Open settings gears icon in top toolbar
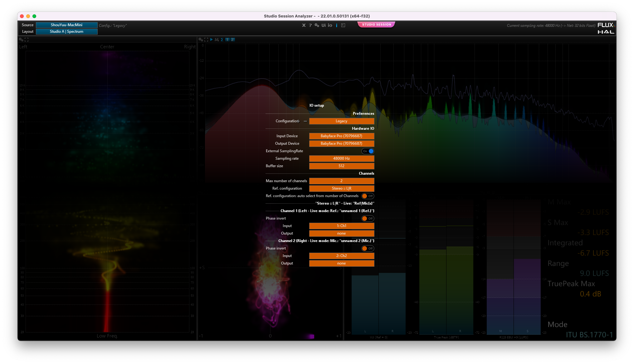634x364 pixels. coord(317,25)
